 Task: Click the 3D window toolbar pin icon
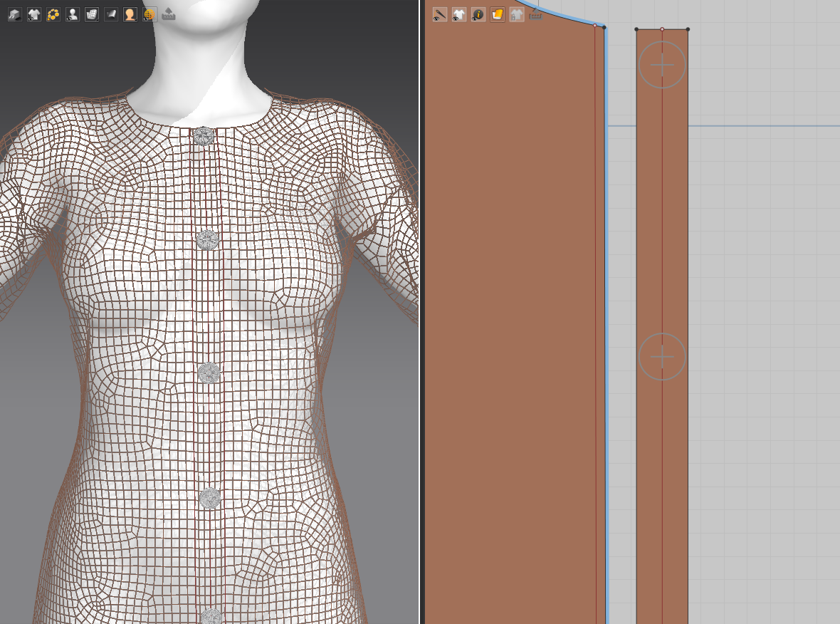(x=169, y=14)
